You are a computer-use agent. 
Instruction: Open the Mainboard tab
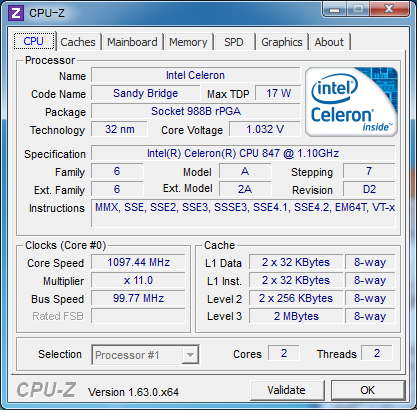[x=132, y=42]
